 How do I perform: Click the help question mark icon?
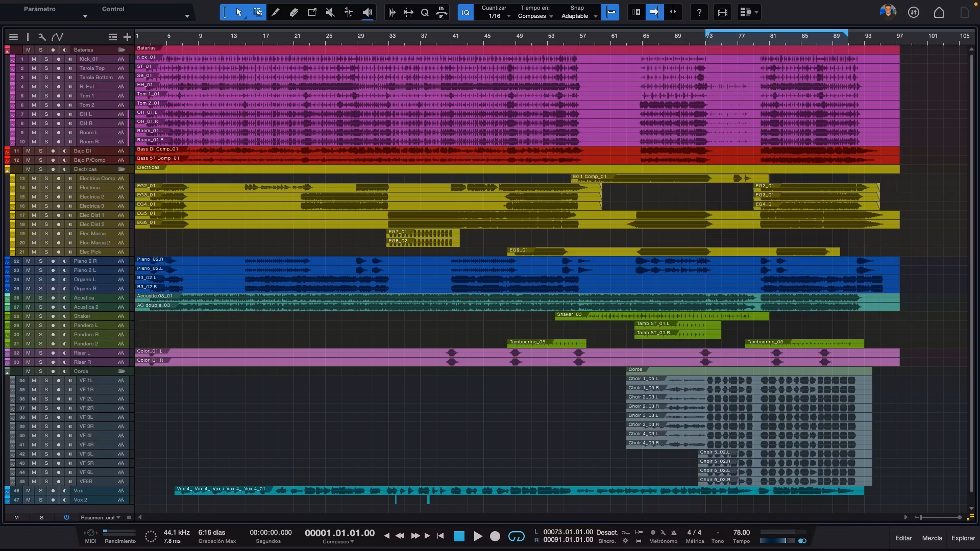tap(699, 12)
